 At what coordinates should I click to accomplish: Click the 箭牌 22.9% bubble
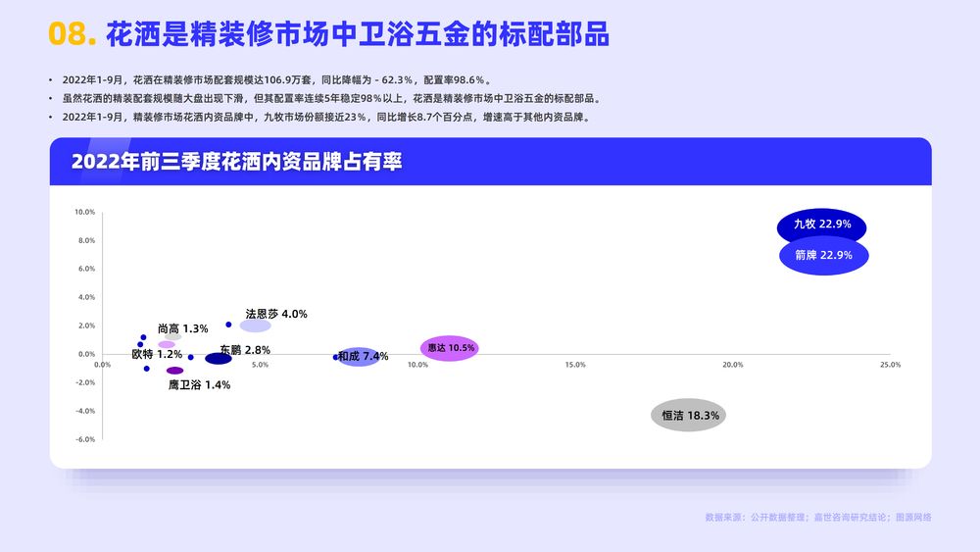point(824,256)
